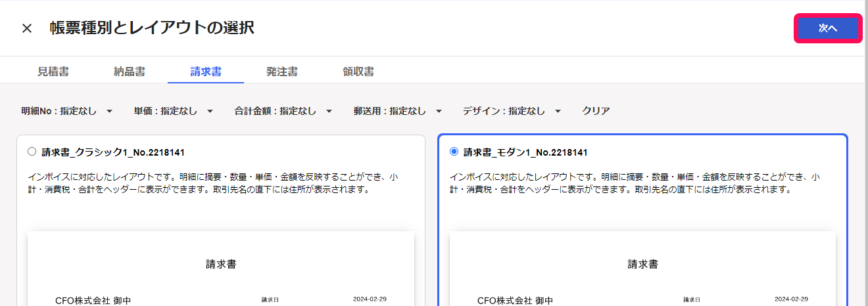Close the layout selection dialog with X
Viewport: 868px width, 306px height.
(x=27, y=28)
